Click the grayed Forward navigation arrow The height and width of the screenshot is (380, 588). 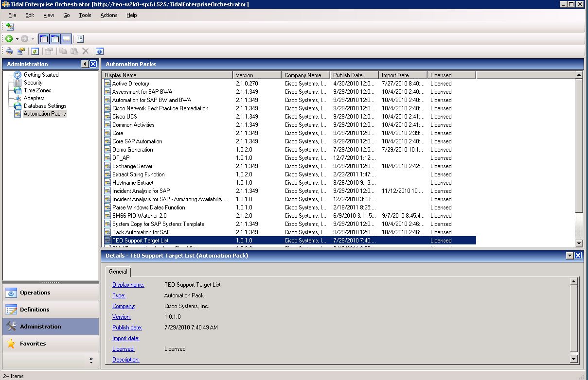pos(25,39)
